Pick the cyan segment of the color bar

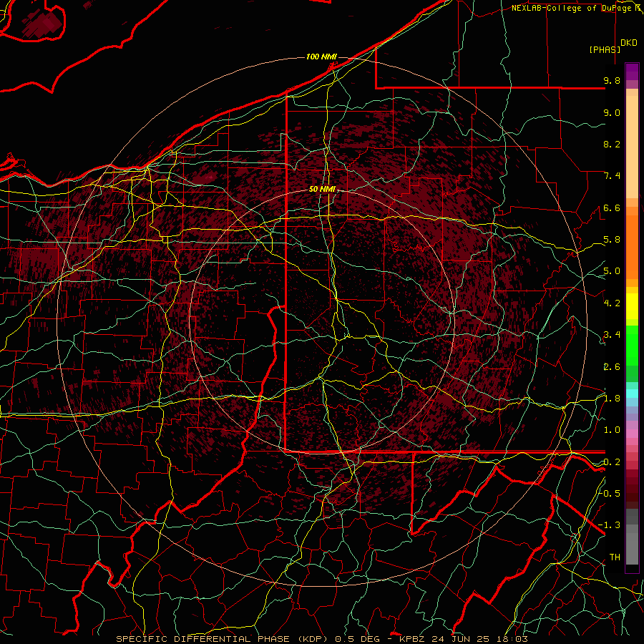pos(632,394)
